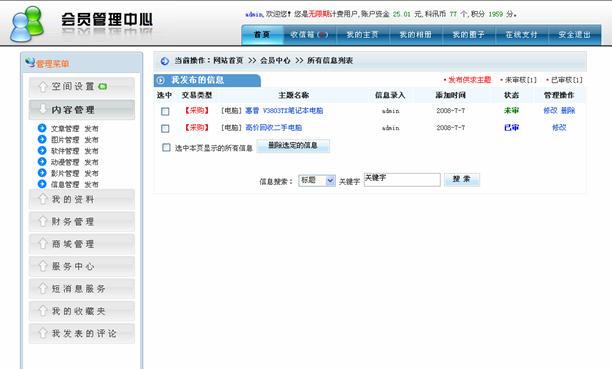Image resolution: width=612 pixels, height=369 pixels.
Task: Open the 我的相册 navigation tab
Action: coord(415,35)
